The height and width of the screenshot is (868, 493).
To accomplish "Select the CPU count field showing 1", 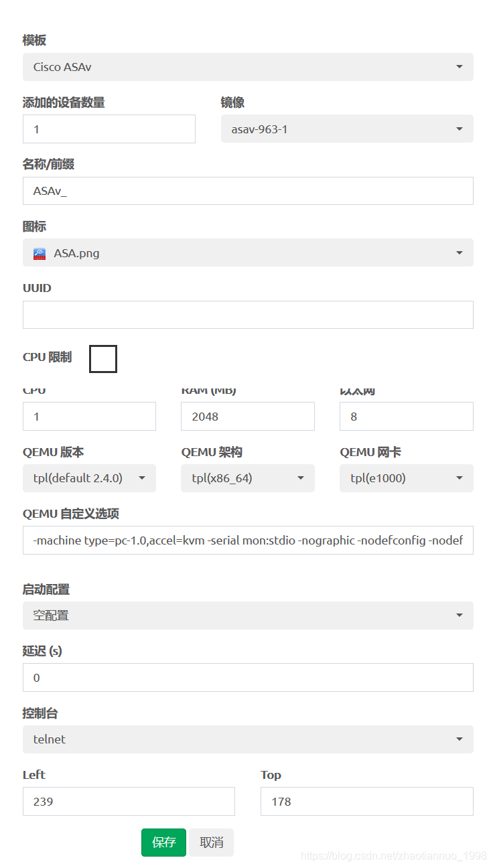I will 89,416.
